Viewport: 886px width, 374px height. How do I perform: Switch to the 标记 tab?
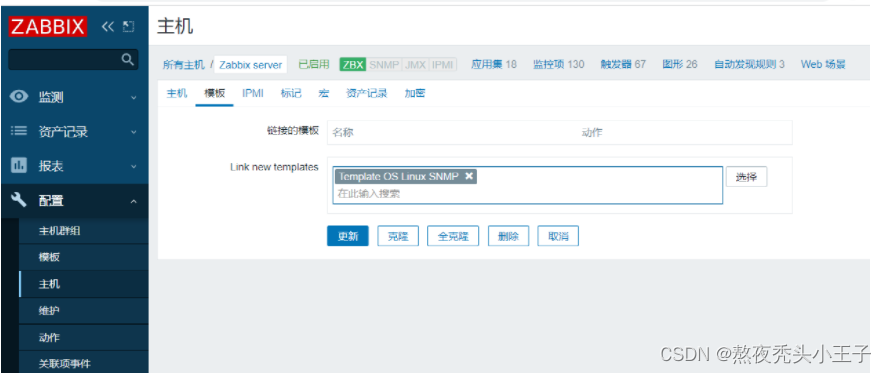tap(291, 94)
